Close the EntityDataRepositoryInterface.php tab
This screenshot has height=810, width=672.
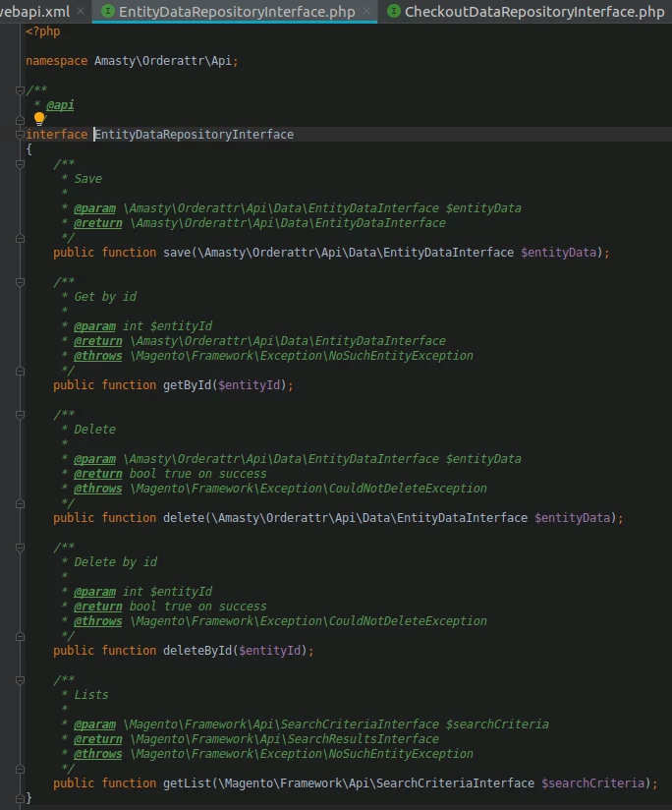(365, 12)
